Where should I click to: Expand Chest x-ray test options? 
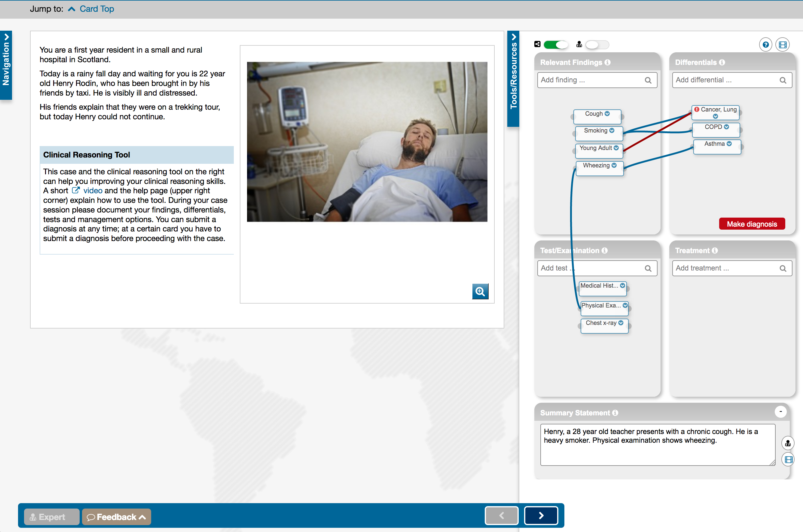tap(621, 323)
